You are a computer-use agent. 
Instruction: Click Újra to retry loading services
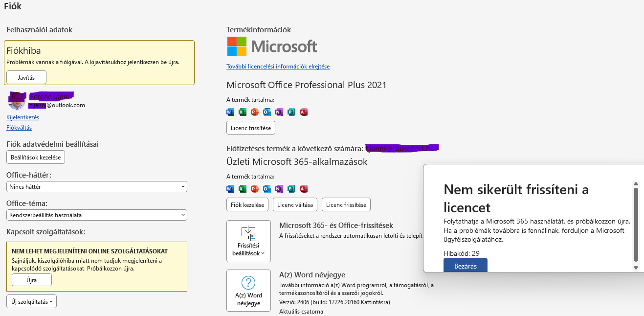coord(31,280)
